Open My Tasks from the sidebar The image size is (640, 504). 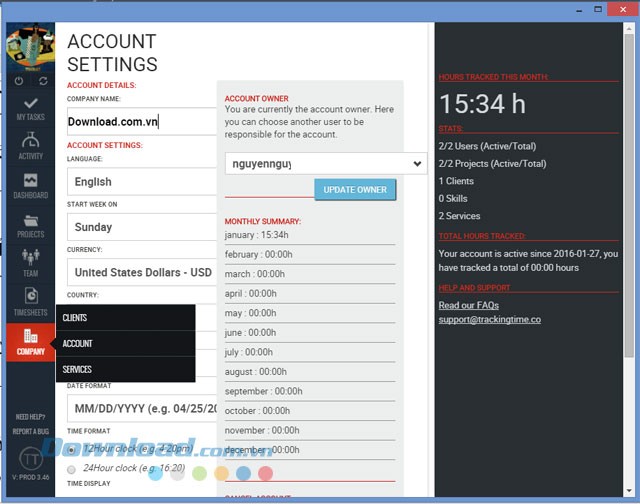pyautogui.click(x=30, y=108)
